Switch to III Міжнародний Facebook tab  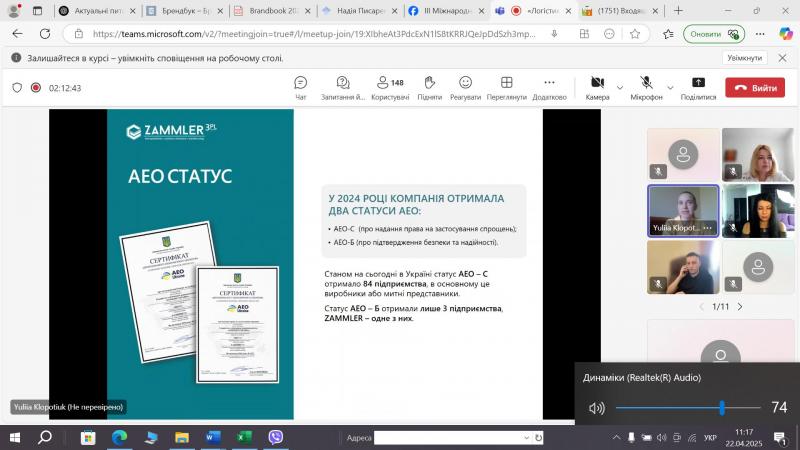click(447, 11)
